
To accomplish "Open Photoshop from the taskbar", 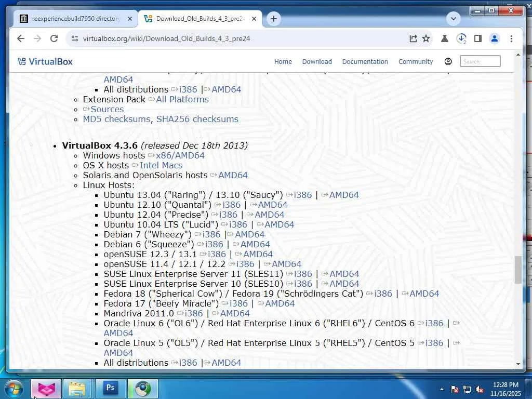I will tap(110, 389).
